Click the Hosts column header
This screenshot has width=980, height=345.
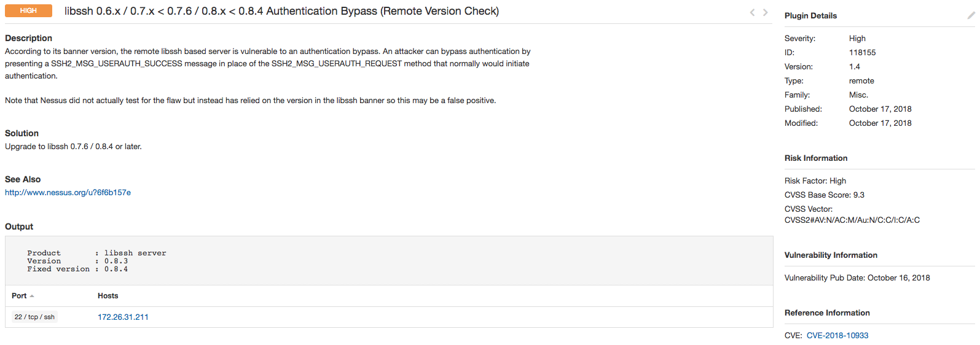coord(108,296)
